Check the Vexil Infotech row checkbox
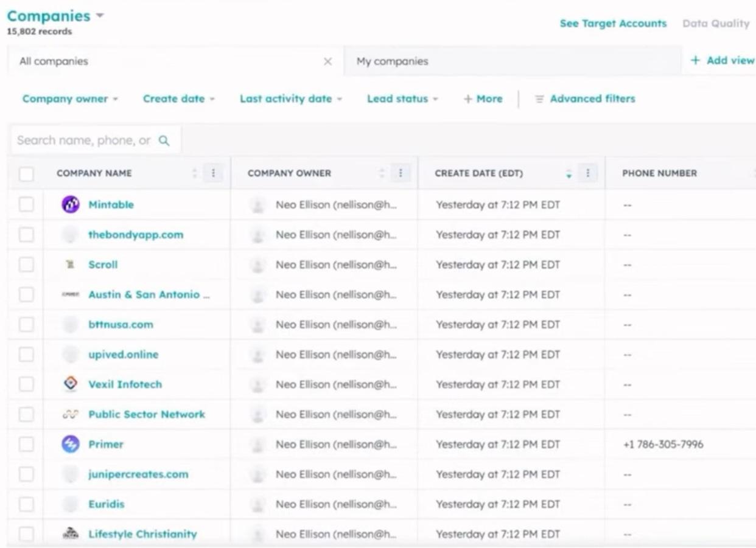The width and height of the screenshot is (756, 548). click(26, 384)
